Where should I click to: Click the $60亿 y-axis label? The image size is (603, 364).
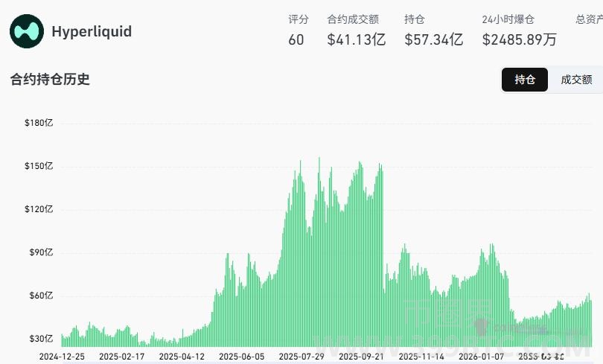tap(41, 296)
